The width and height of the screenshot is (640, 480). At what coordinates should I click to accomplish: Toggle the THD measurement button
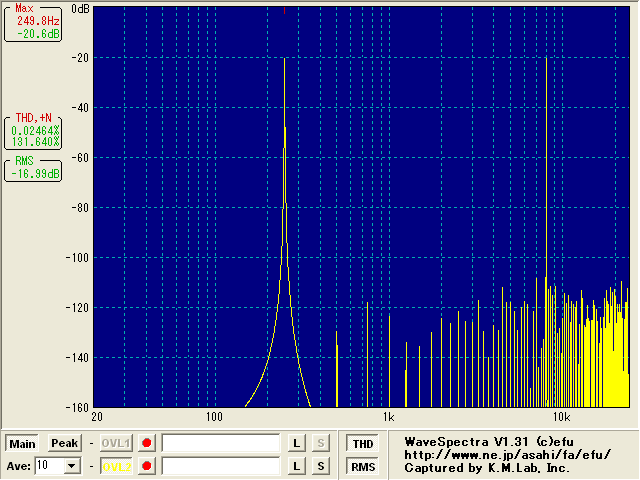point(362,444)
